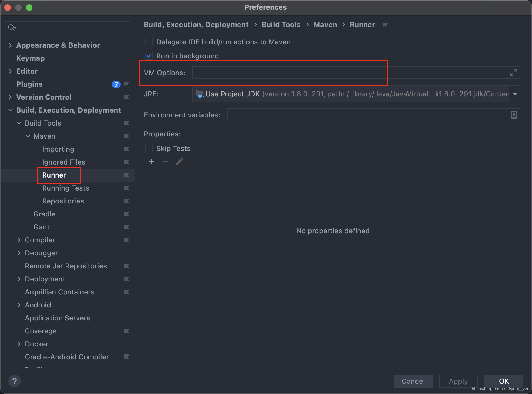The image size is (532, 394).
Task: Click project-level settings icon beside Runner breadcrumb
Action: pyautogui.click(x=386, y=25)
